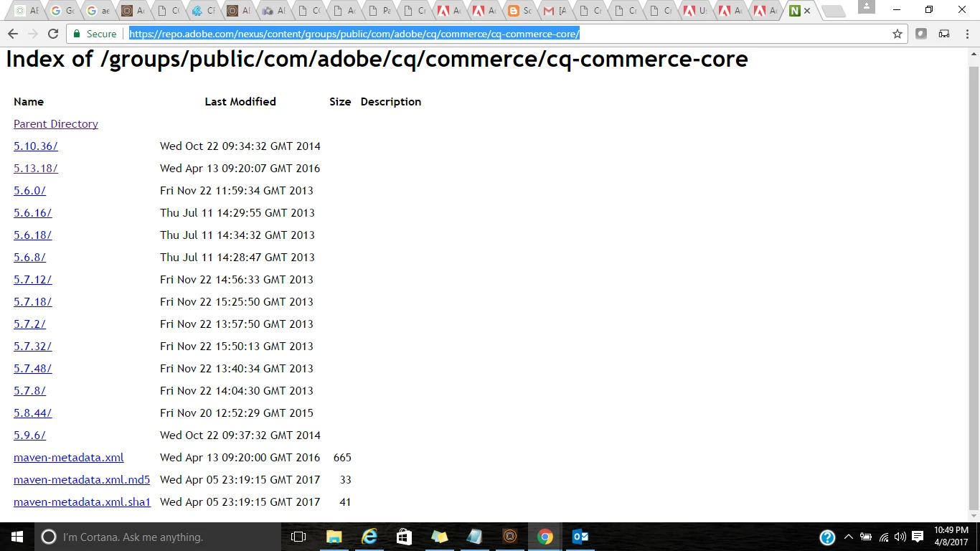
Task: Open the maven-metadata.xml.md5 link
Action: tap(82, 480)
